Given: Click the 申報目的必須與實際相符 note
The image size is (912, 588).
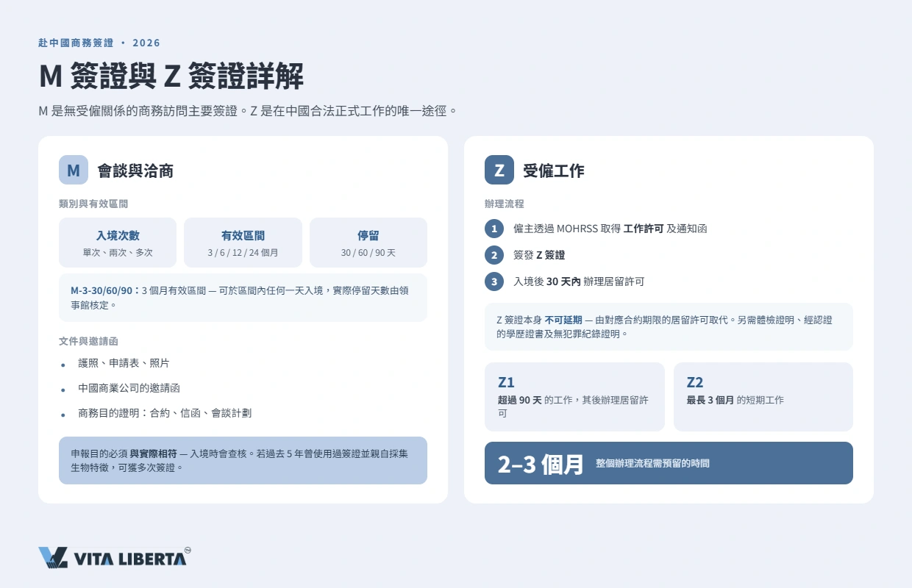Looking at the screenshot, I should point(243,460).
